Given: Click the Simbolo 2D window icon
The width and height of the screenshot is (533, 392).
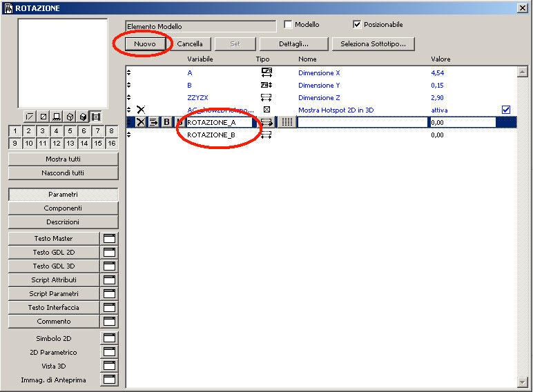Looking at the screenshot, I should 109,338.
